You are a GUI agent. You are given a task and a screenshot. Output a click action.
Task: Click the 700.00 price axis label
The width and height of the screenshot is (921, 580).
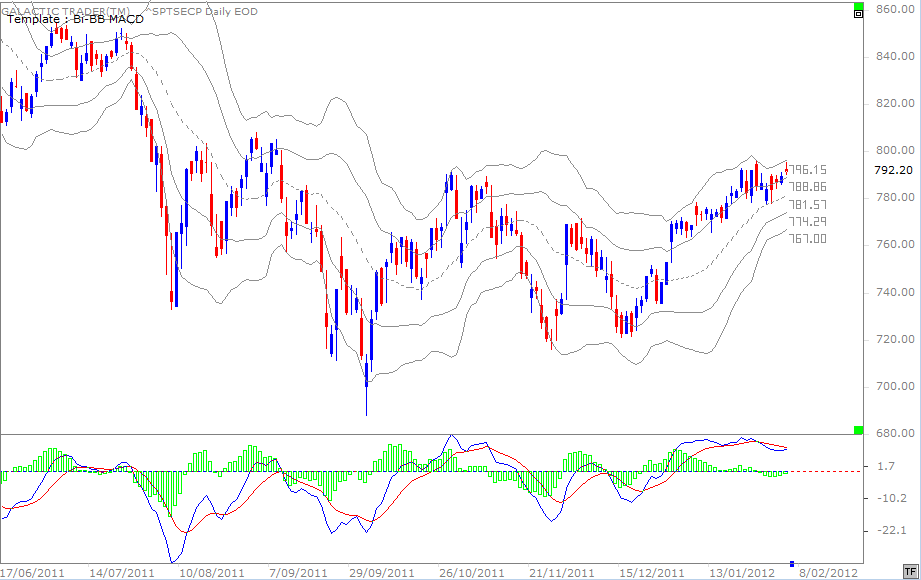[895, 386]
